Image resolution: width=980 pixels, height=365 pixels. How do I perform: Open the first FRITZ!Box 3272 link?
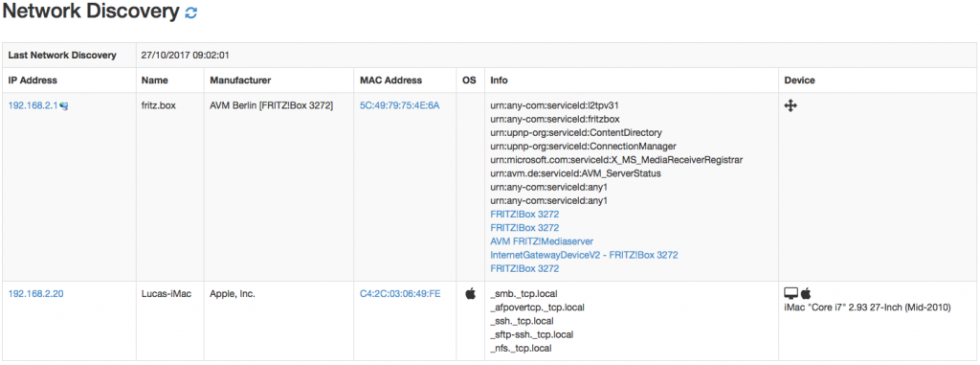pyautogui.click(x=524, y=215)
